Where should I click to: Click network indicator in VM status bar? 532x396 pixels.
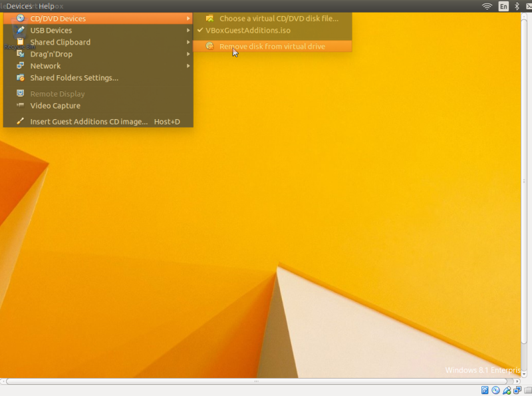coord(517,390)
